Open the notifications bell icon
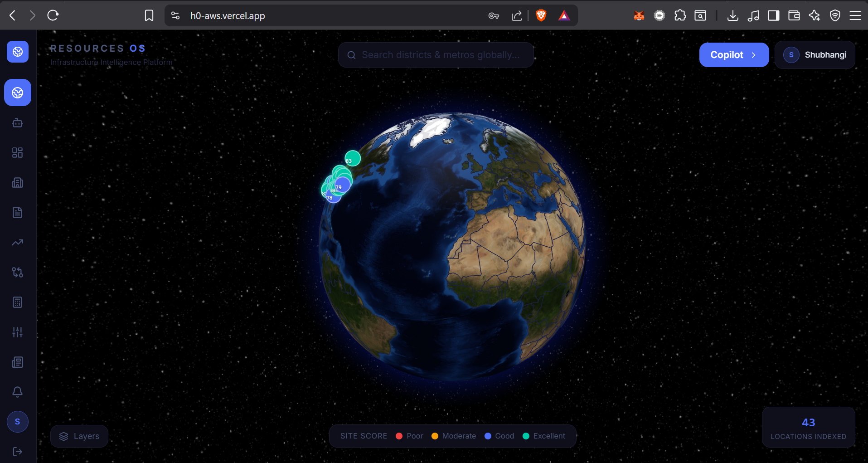The image size is (868, 463). 17,392
